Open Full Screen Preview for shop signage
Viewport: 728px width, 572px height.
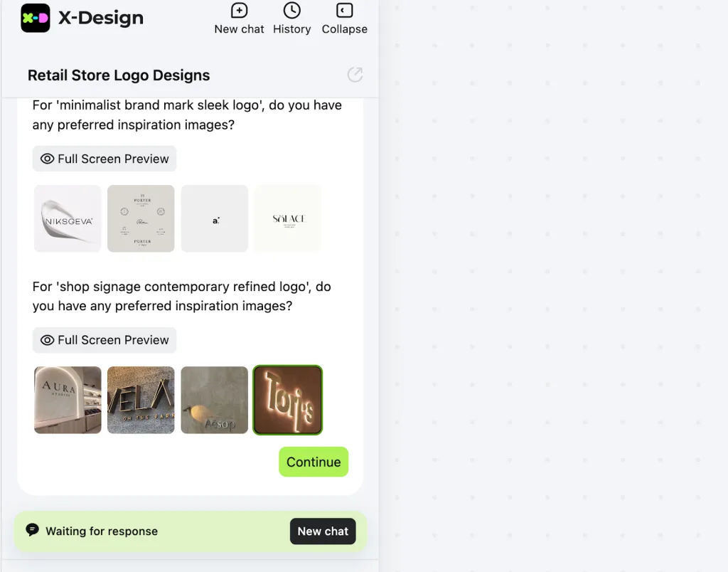click(105, 340)
